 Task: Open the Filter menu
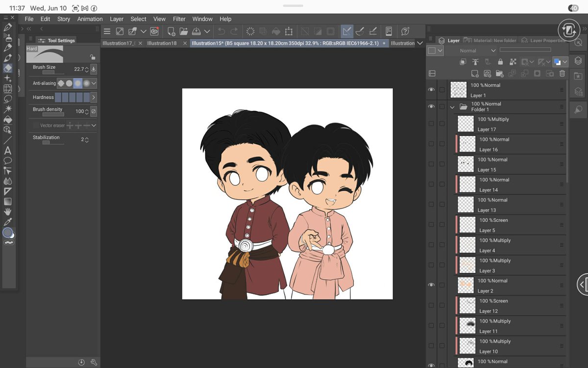[x=179, y=19]
